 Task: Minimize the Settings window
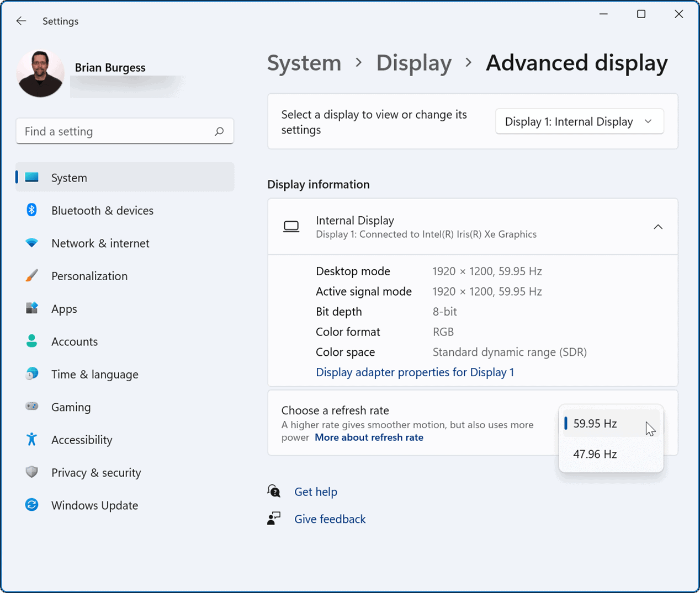[x=603, y=14]
